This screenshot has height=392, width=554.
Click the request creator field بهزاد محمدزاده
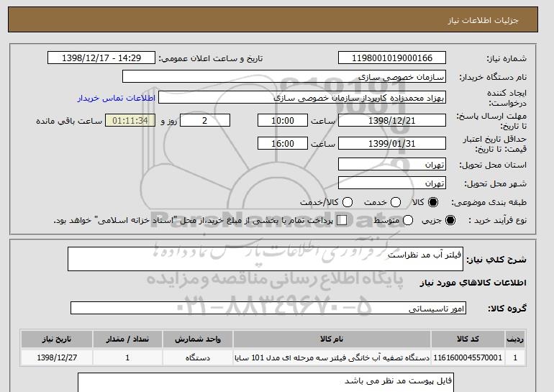[x=302, y=98]
